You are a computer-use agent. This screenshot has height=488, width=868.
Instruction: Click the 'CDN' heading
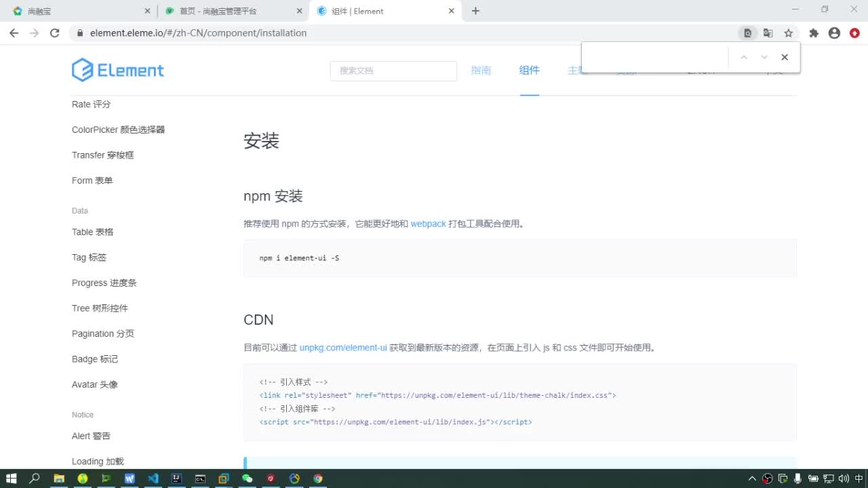(258, 319)
